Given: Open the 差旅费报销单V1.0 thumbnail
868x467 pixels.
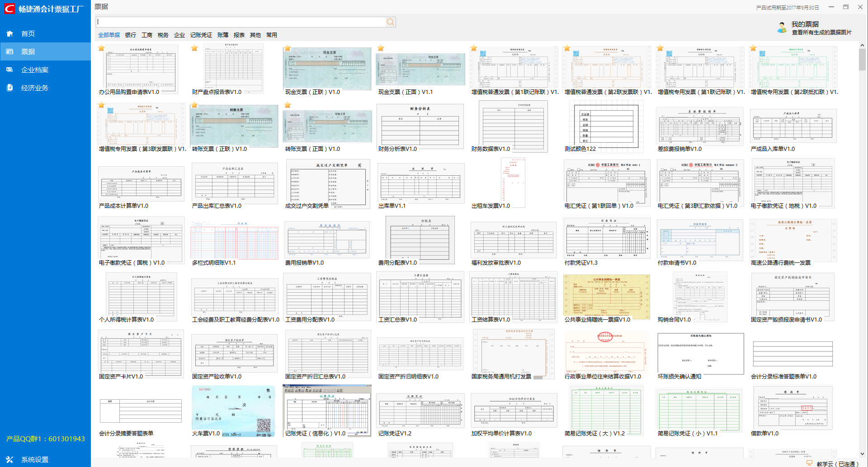Looking at the screenshot, I should pyautogui.click(x=700, y=127).
